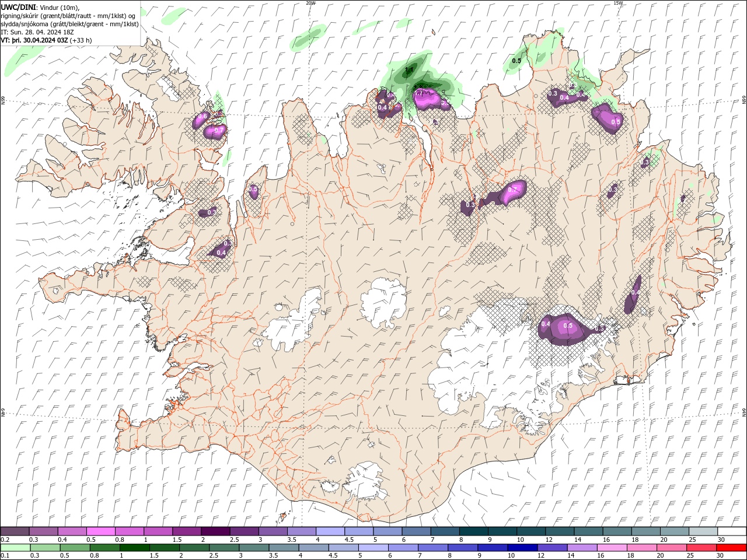Viewport: 747px width, 560px height.
Task: Choose the deep navy blue 10 swatch in the lower scale
Action: coord(522,548)
